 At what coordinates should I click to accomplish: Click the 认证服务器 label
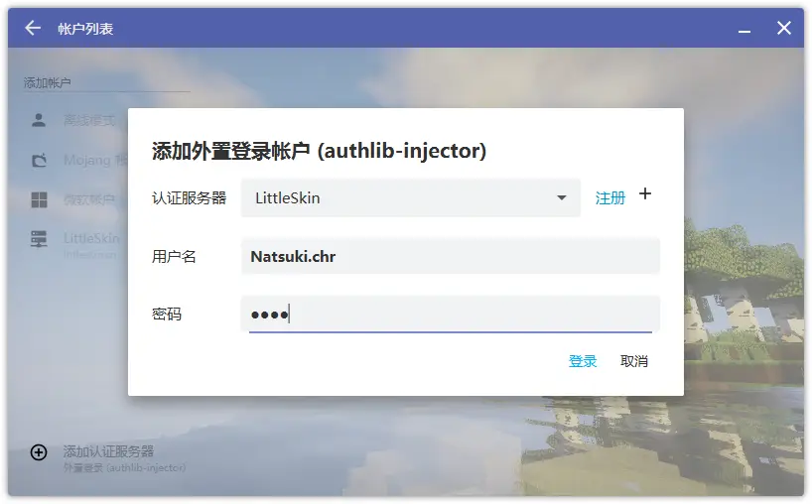click(x=189, y=197)
